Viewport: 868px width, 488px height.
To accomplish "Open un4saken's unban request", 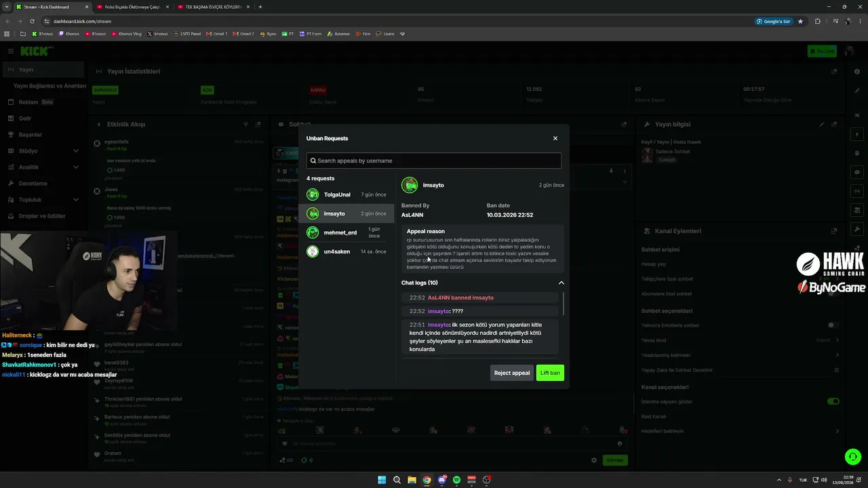I will click(347, 251).
